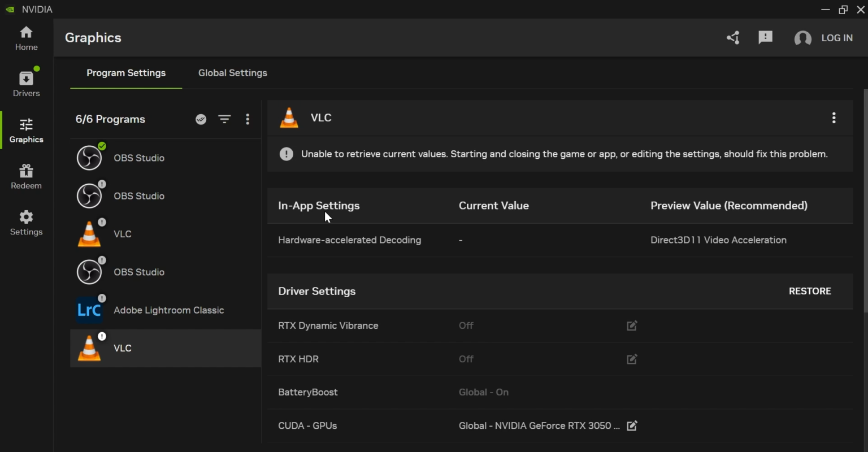Viewport: 868px width, 452px height.
Task: Click the filter icon above the program list
Action: 224,119
